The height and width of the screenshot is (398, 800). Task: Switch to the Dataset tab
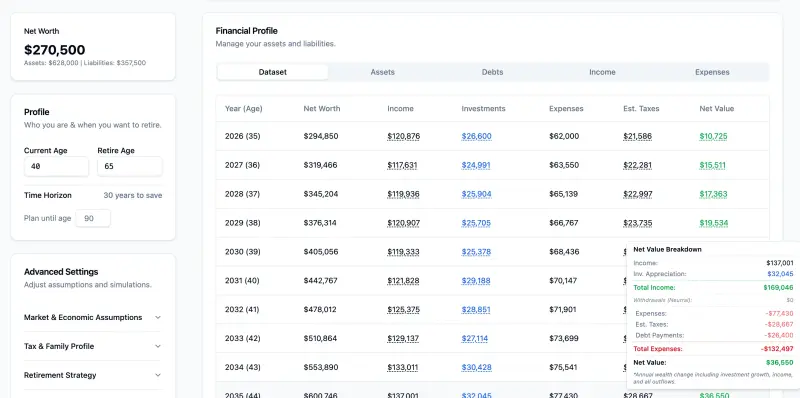coord(272,72)
